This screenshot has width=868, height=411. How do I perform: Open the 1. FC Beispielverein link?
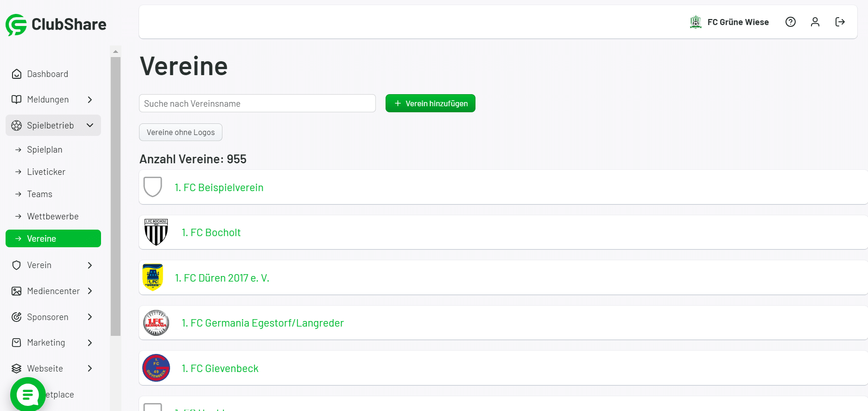pyautogui.click(x=219, y=187)
